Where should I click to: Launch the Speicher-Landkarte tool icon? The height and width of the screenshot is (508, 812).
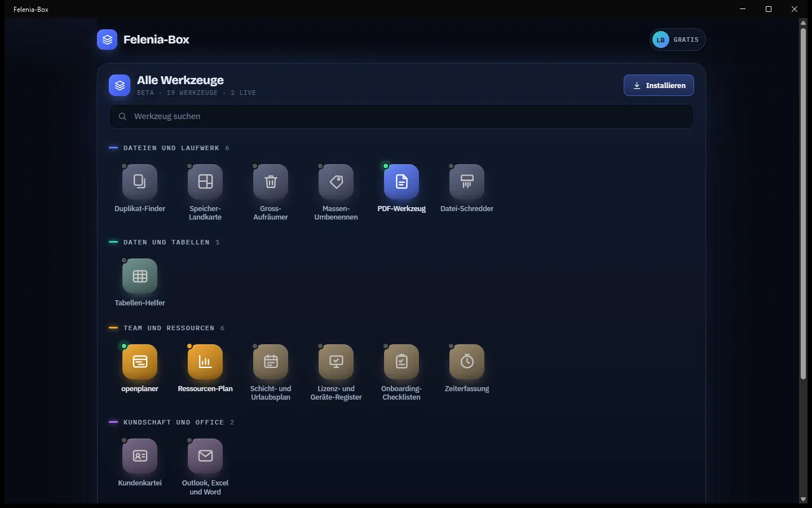pyautogui.click(x=205, y=182)
